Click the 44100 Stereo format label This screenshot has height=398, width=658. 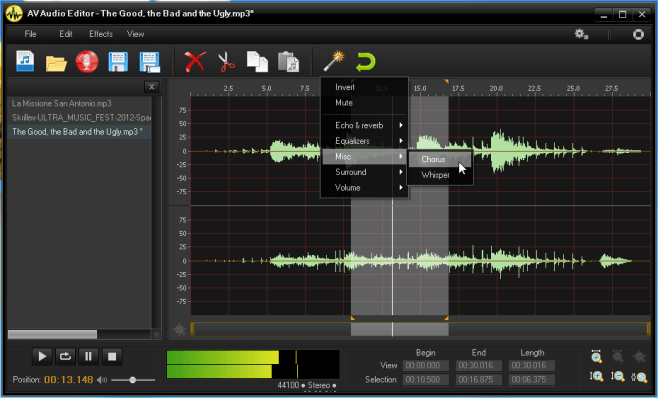click(x=307, y=385)
